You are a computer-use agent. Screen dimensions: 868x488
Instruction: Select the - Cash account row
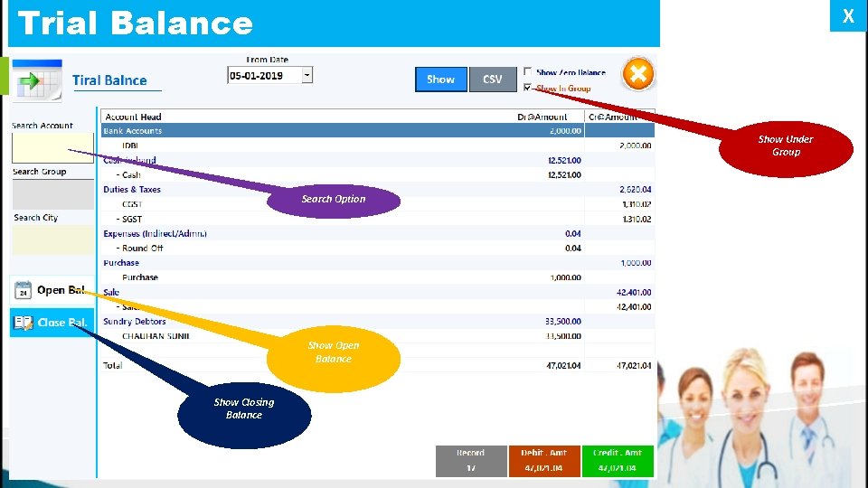(x=378, y=174)
